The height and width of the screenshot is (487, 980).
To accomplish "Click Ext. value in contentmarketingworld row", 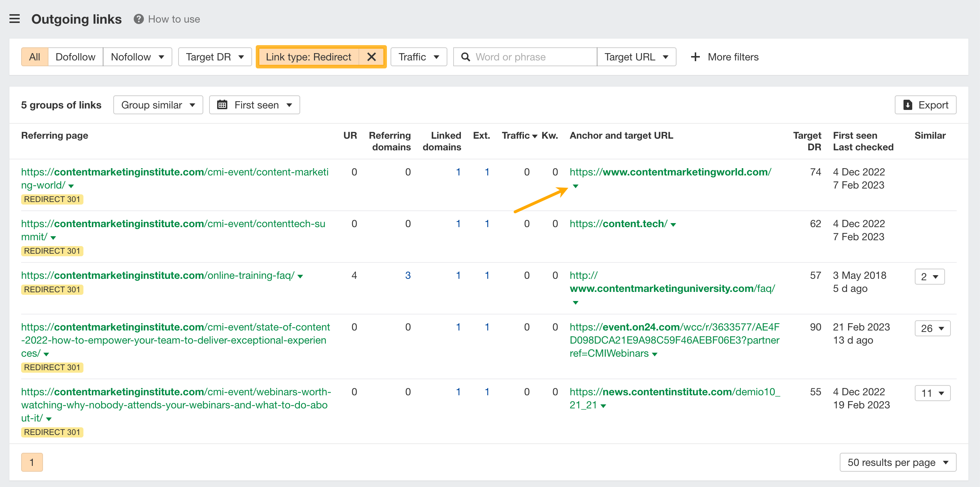I will click(x=487, y=172).
